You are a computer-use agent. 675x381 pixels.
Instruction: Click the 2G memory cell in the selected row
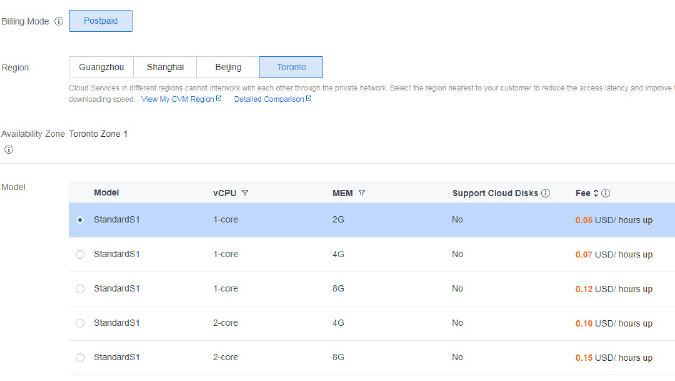click(x=338, y=220)
